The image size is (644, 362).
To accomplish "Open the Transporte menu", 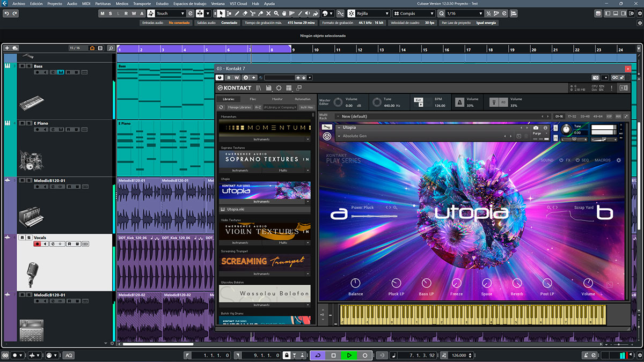I will pyautogui.click(x=143, y=3).
